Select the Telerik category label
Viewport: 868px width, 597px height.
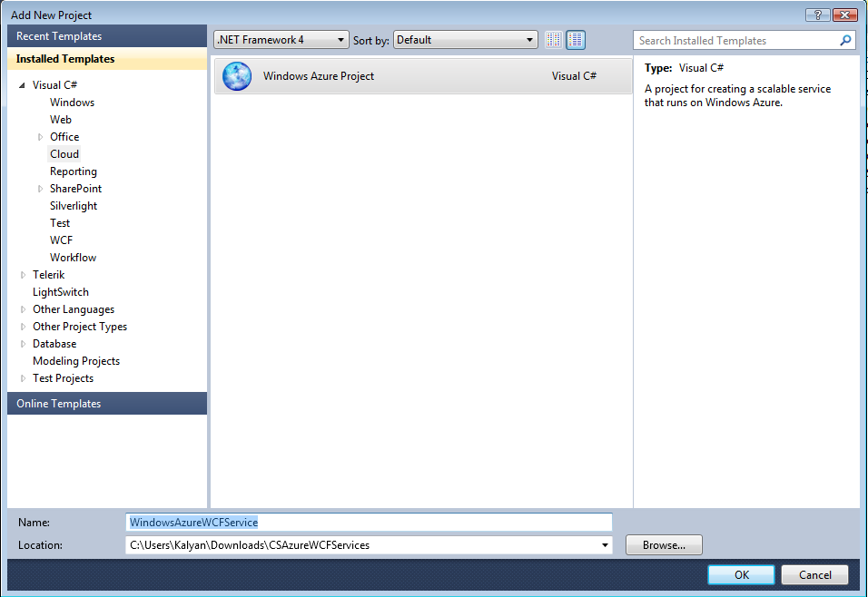tap(48, 275)
